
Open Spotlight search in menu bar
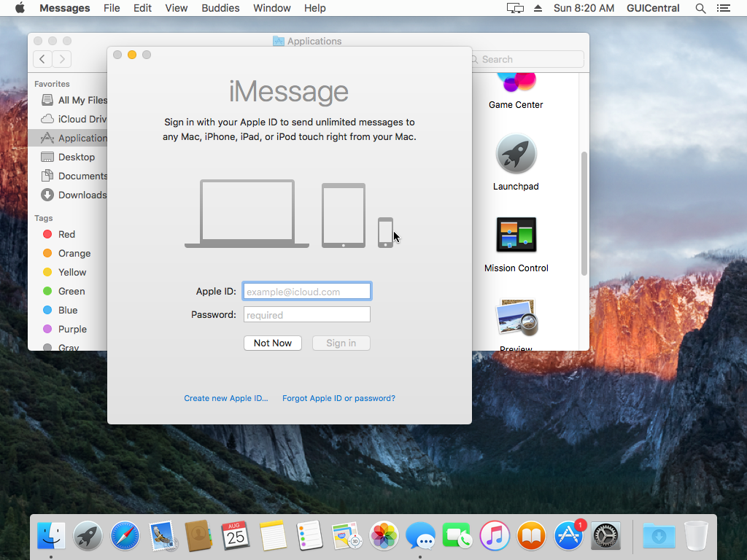[x=700, y=8]
